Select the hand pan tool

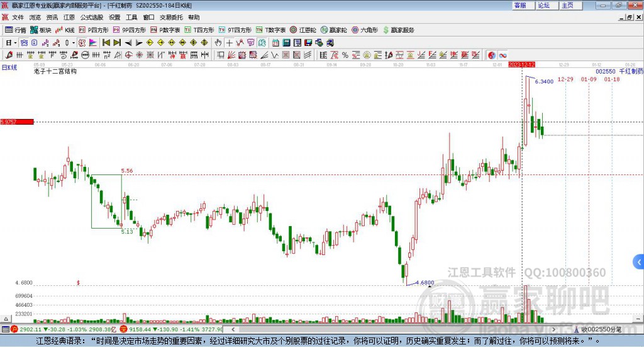tap(218, 43)
